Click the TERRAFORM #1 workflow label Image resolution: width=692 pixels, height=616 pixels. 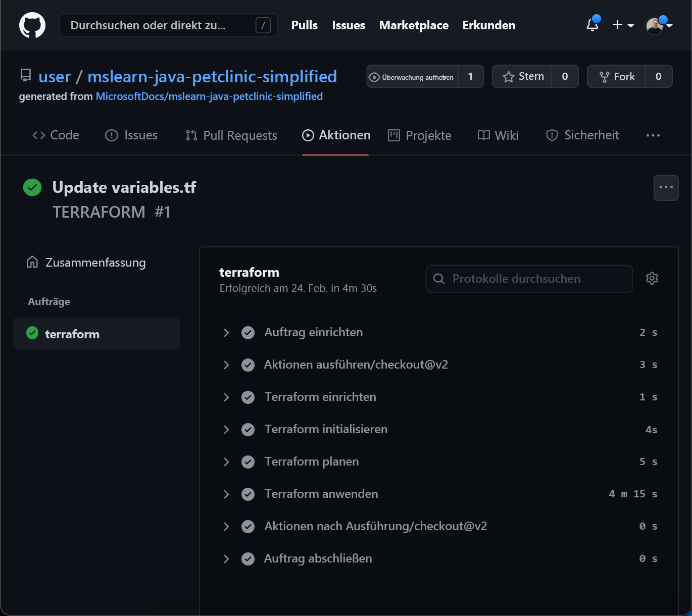[x=112, y=212]
